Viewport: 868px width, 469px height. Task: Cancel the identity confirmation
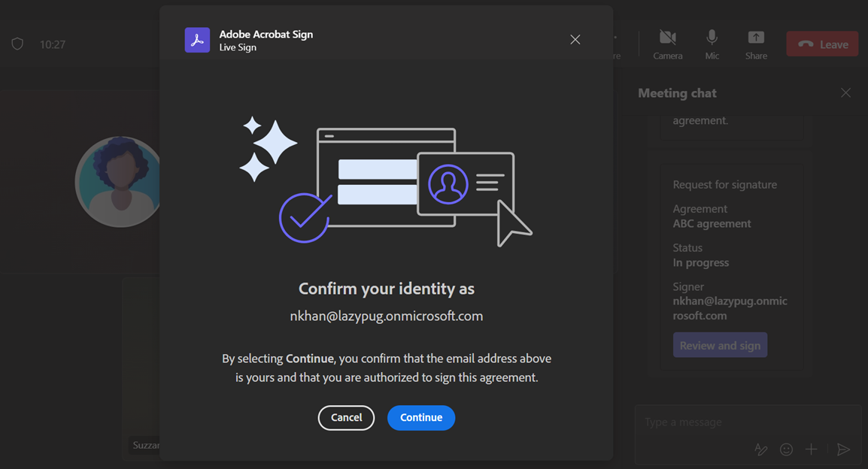[346, 417]
